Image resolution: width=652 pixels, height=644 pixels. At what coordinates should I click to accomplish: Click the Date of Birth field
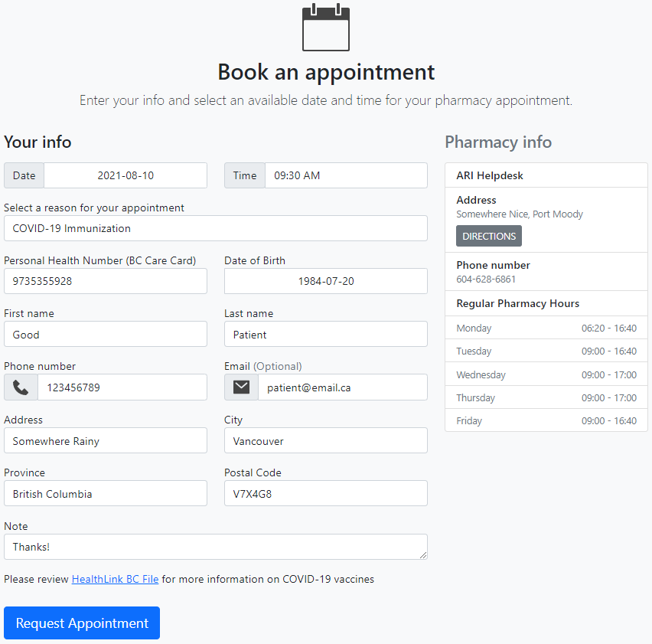(x=326, y=281)
